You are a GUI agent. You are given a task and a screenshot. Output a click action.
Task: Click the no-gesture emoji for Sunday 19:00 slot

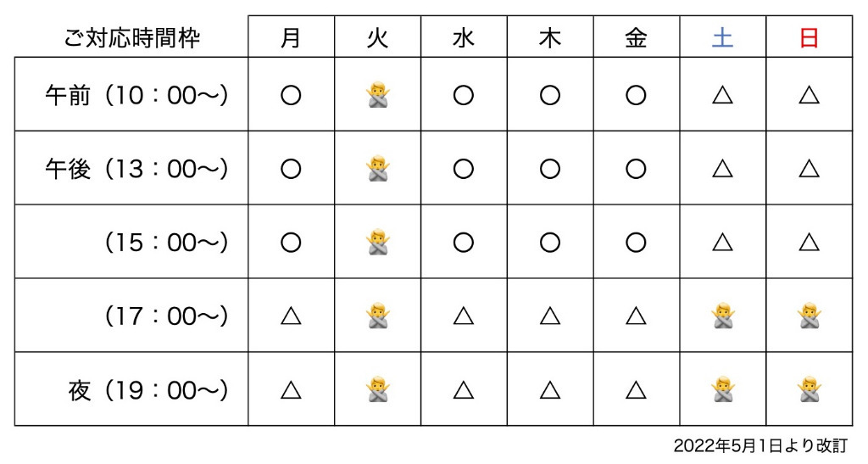point(810,390)
